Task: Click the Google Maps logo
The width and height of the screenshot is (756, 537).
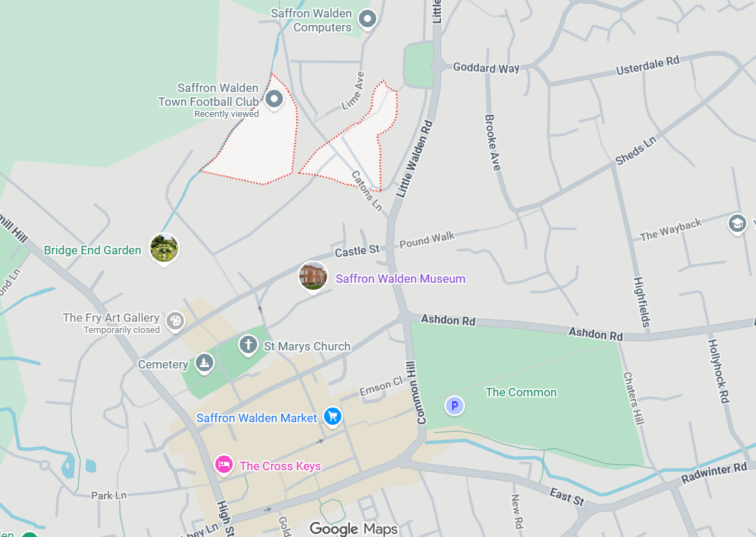Action: (353, 529)
